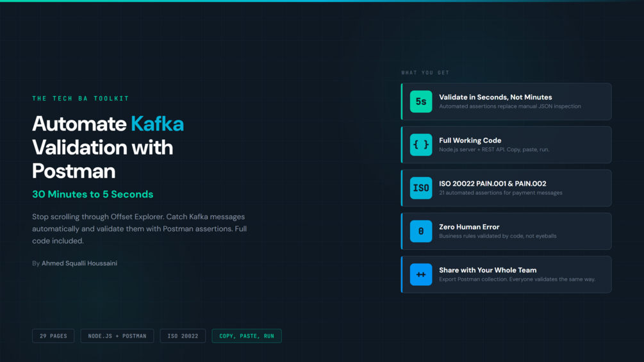
Task: Click the subtitle 30 Minutes to 5 Seconds
Action: 93,194
